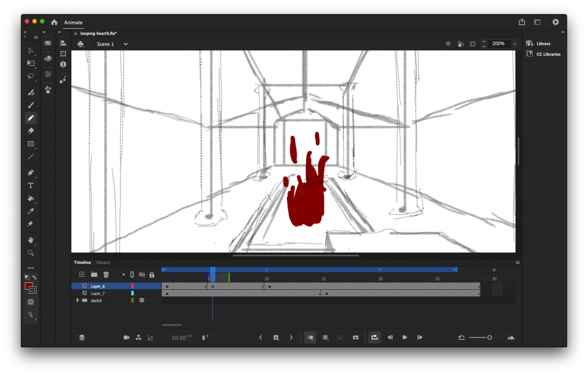Select the Paint Bucket tool
588x375 pixels.
31,199
